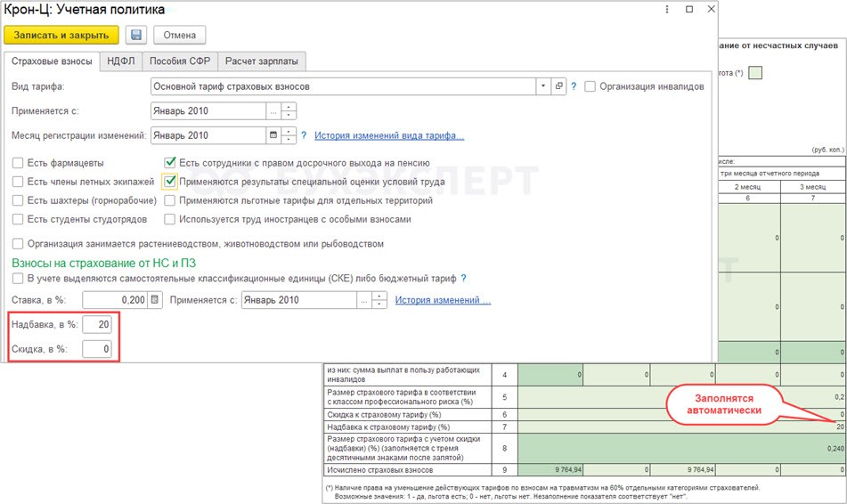Viewport: 847px width, 504px height.
Task: Click into the 'Надбавка, в %' input field
Action: [97, 325]
